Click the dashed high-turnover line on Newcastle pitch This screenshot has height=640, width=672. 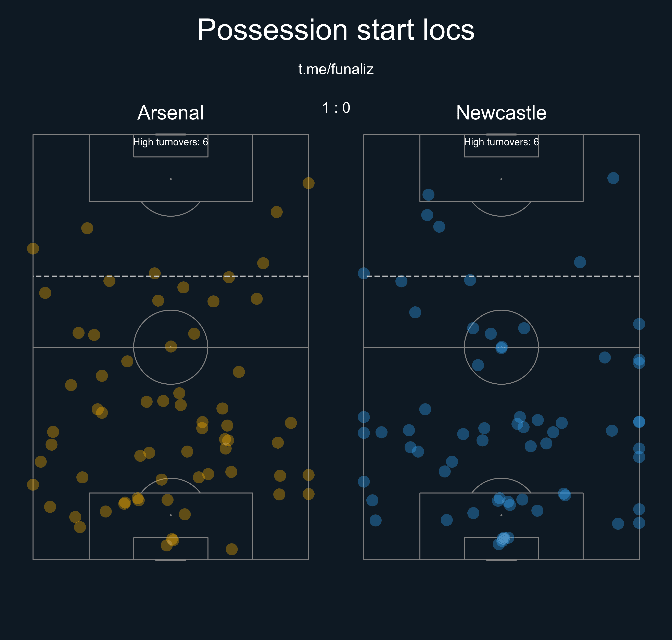pos(501,276)
